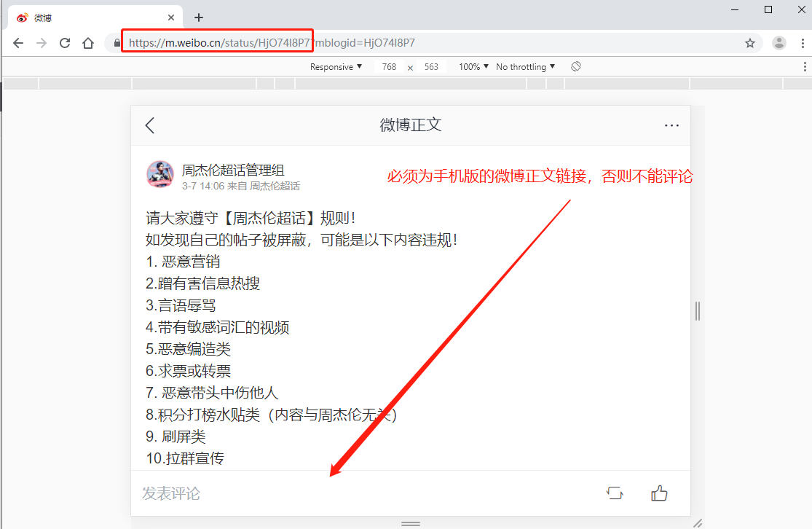Grab the bottom viewport resize handle
The width and height of the screenshot is (812, 529).
pyautogui.click(x=411, y=523)
